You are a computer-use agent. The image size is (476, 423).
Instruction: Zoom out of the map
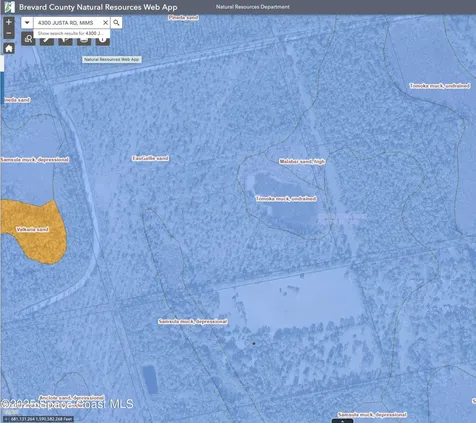(x=9, y=33)
